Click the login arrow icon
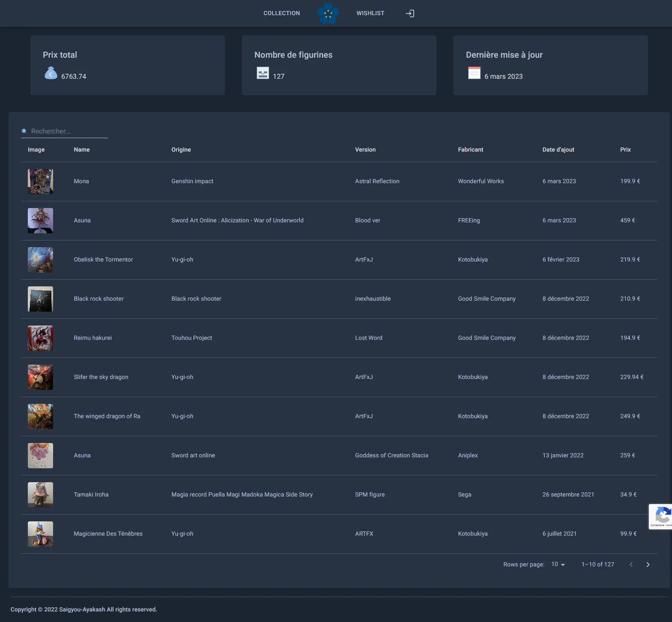The image size is (672, 622). (x=410, y=13)
